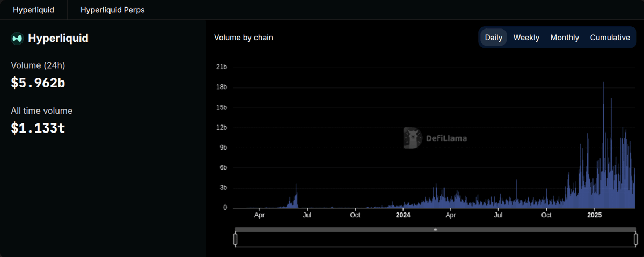Click the range slider's top center grip

[435, 230]
